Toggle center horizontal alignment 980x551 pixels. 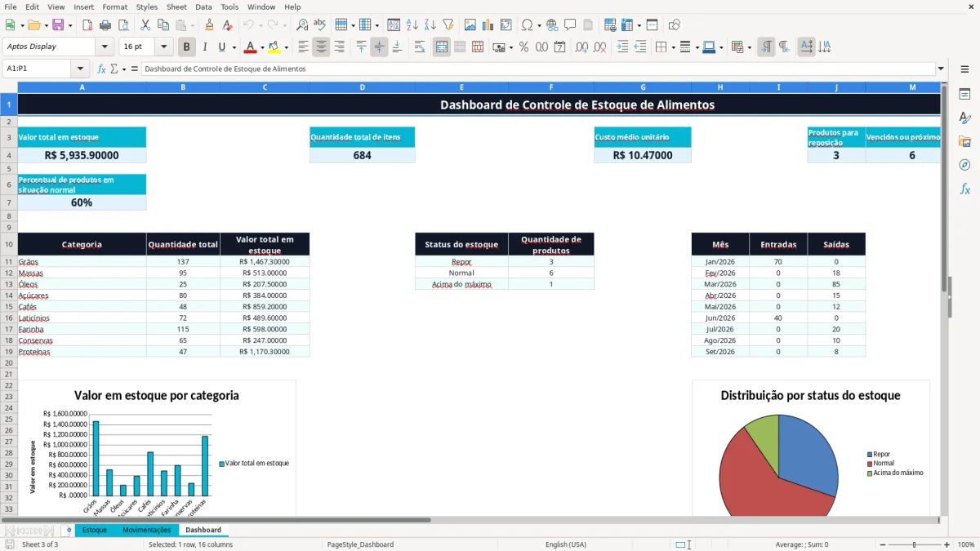pyautogui.click(x=321, y=47)
